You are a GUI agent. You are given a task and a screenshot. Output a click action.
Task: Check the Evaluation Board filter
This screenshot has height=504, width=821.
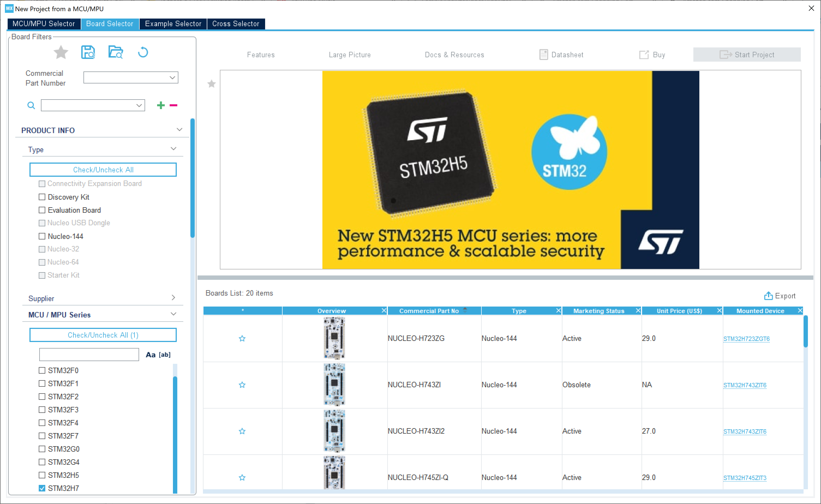click(x=42, y=210)
